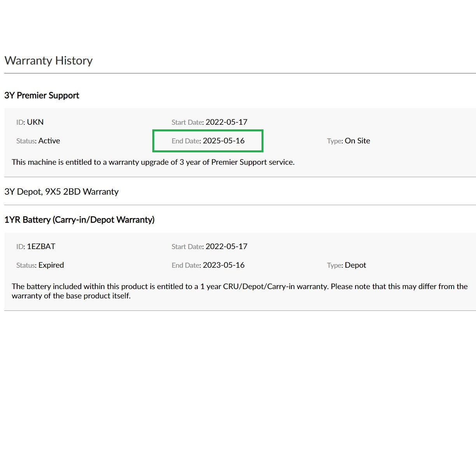Viewport: 476px width, 469px height.
Task: Click the battery warranty start date value
Action: pos(226,246)
